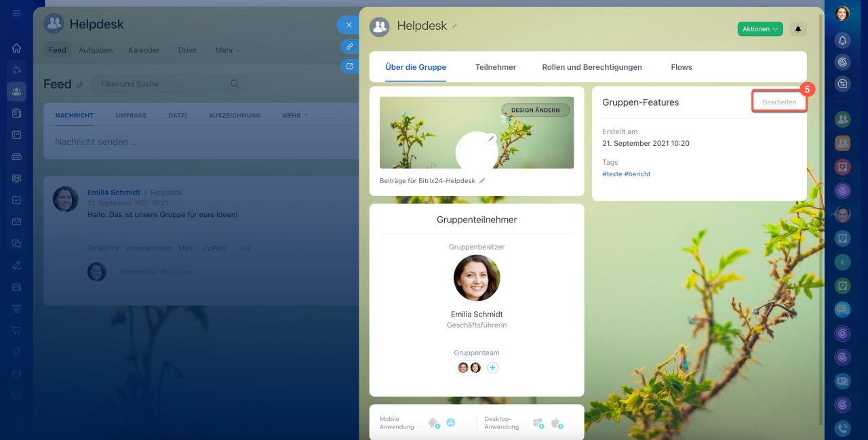Open Emilia Schmidt post author link
Screen dimensions: 868x440
tap(114, 193)
